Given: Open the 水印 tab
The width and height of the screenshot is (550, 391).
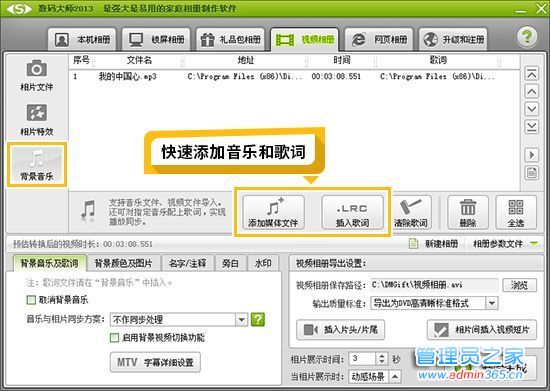Looking at the screenshot, I should 263,263.
